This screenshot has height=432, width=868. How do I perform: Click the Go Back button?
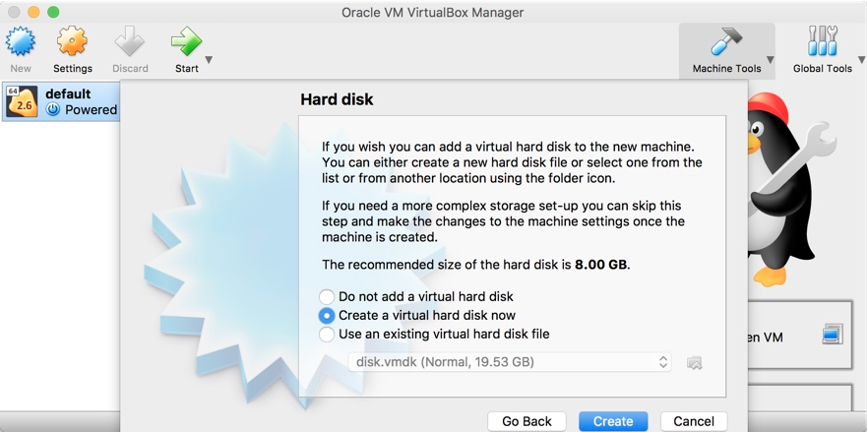527,421
